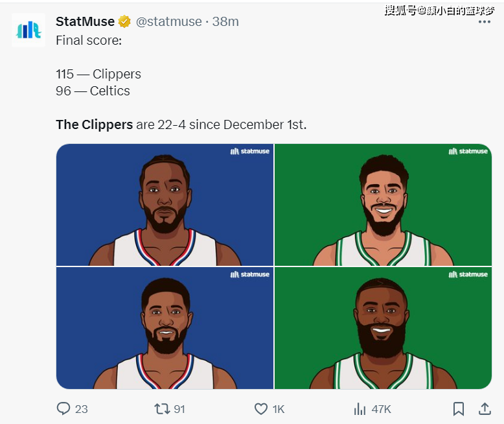Open the bottom-right Celtics player image
The image size is (504, 424).
pos(383,328)
